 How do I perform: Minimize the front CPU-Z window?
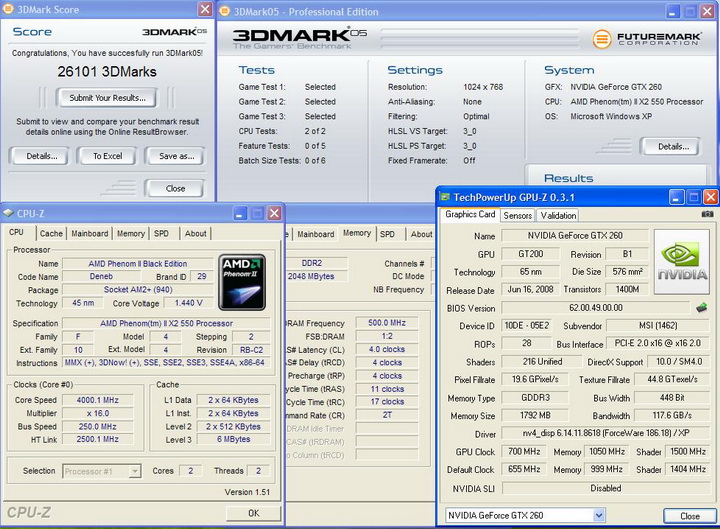click(240, 213)
